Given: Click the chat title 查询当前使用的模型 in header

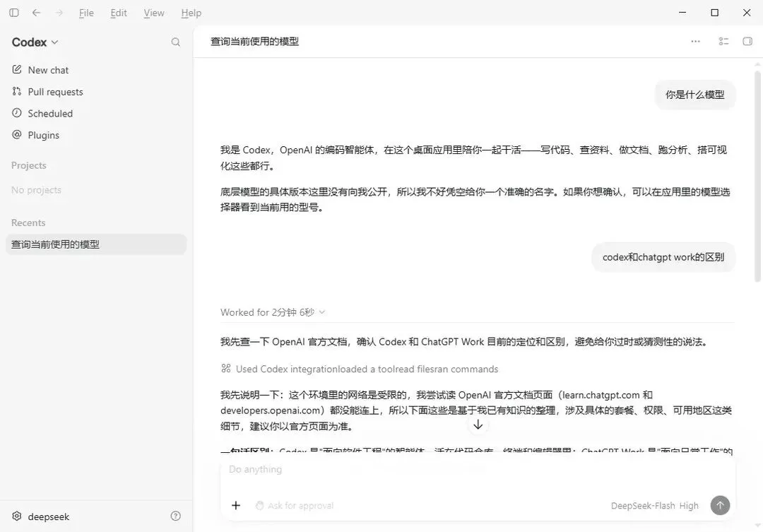Looking at the screenshot, I should 254,42.
